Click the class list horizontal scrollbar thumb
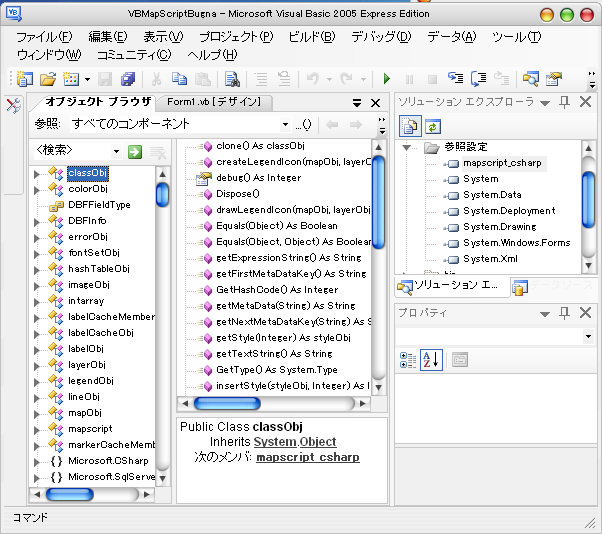The image size is (602, 534). [x=69, y=494]
